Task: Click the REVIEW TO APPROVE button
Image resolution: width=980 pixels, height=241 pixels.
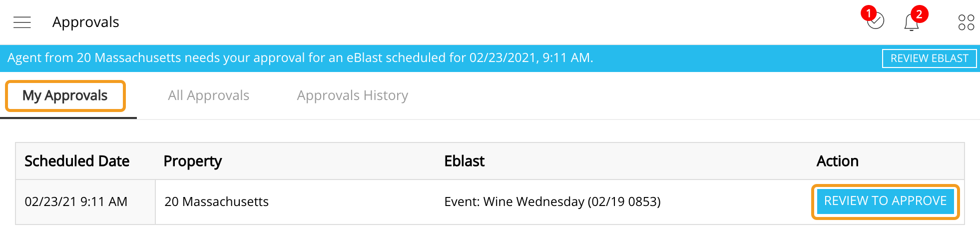Action: (885, 201)
